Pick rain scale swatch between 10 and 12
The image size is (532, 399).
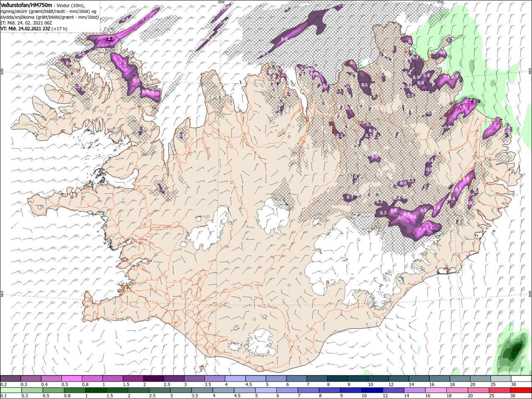tap(372, 390)
